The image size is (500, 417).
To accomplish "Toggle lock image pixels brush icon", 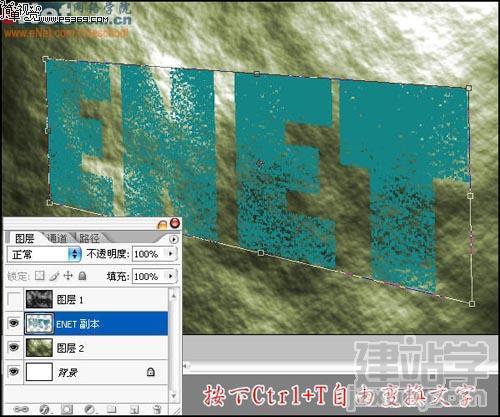I will [x=55, y=276].
